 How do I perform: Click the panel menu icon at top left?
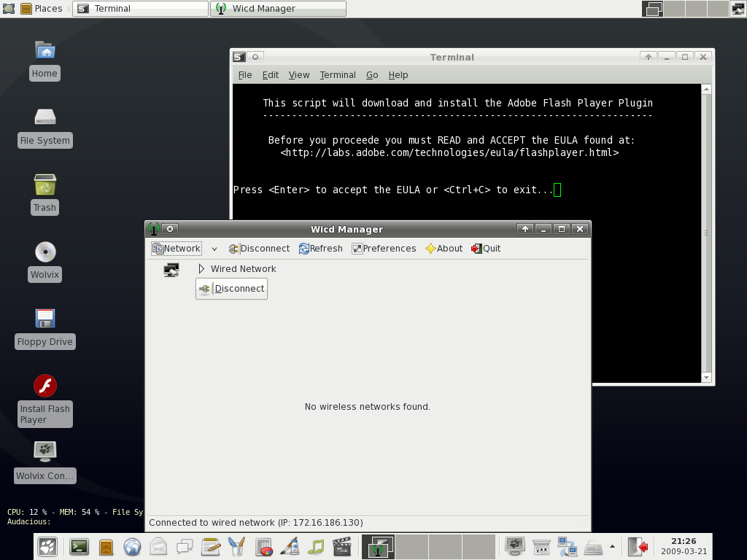pyautogui.click(x=9, y=9)
